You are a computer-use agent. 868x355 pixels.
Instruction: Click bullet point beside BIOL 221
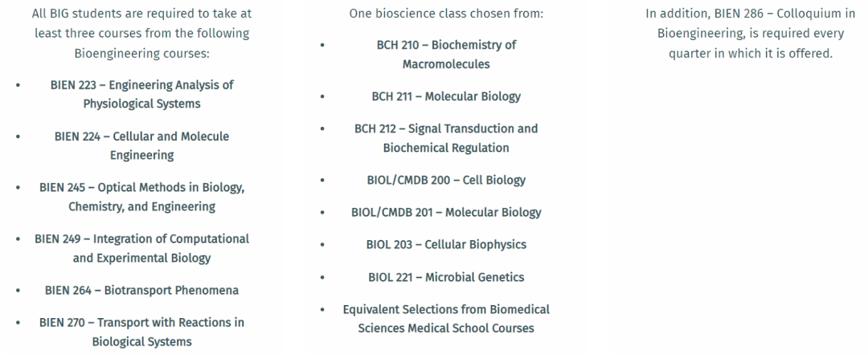(x=323, y=277)
